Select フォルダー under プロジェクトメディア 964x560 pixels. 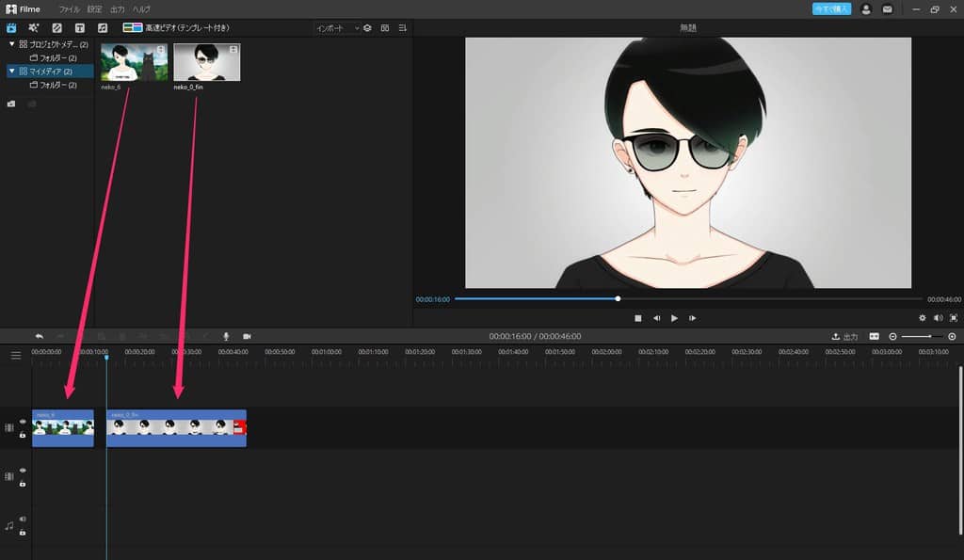pos(54,57)
